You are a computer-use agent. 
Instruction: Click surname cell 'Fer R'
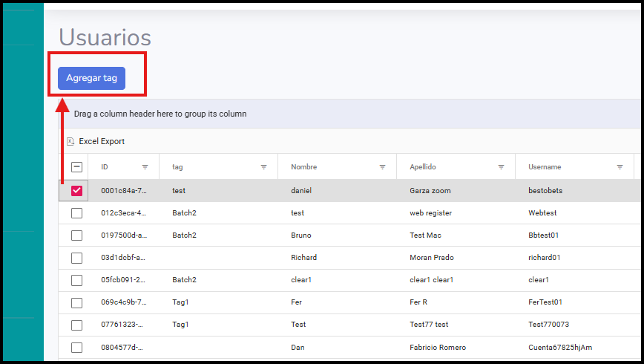(x=418, y=302)
